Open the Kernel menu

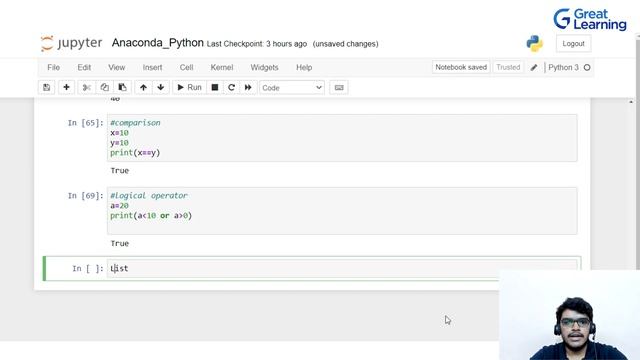222,67
